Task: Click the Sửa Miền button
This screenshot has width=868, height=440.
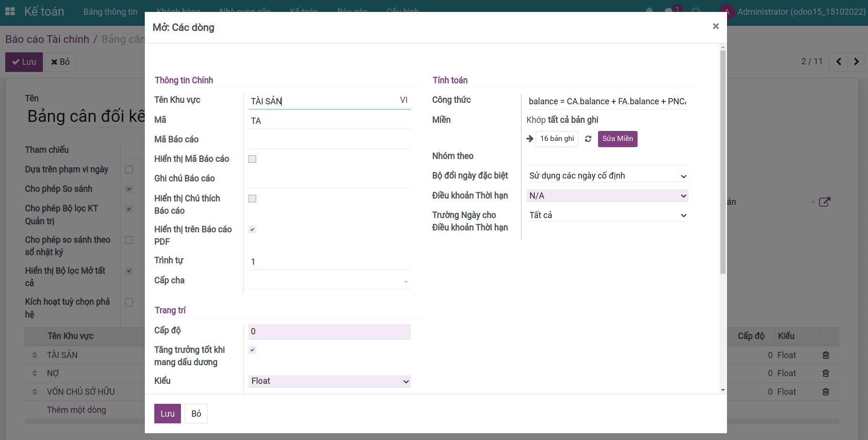Action: [617, 139]
